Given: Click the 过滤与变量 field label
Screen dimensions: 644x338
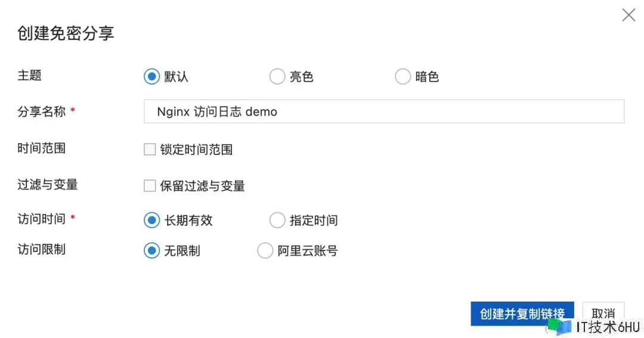Looking at the screenshot, I should (x=48, y=185).
